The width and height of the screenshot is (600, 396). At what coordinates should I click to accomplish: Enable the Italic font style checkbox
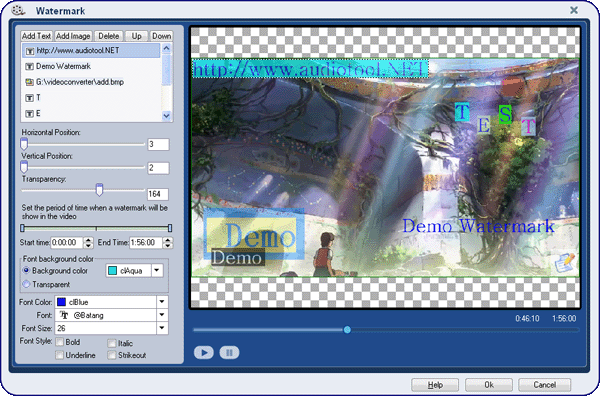(112, 343)
